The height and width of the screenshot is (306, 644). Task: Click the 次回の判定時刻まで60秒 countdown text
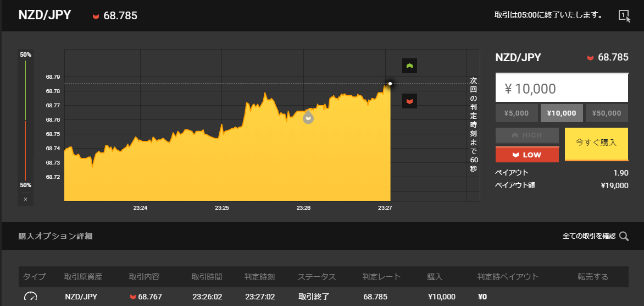[x=474, y=124]
